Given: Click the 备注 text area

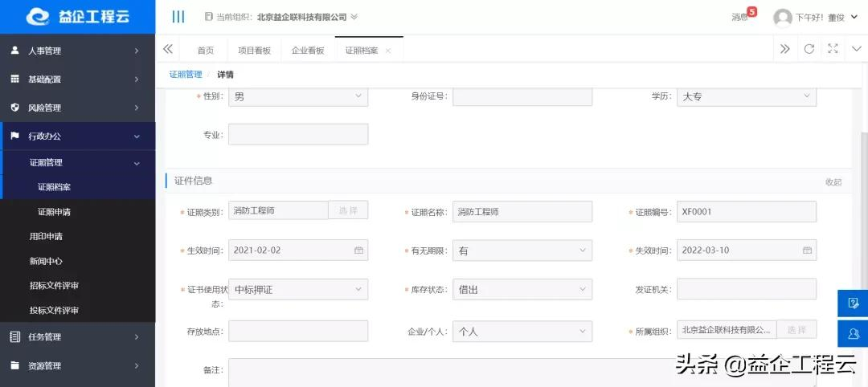Looking at the screenshot, I should pos(522,373).
